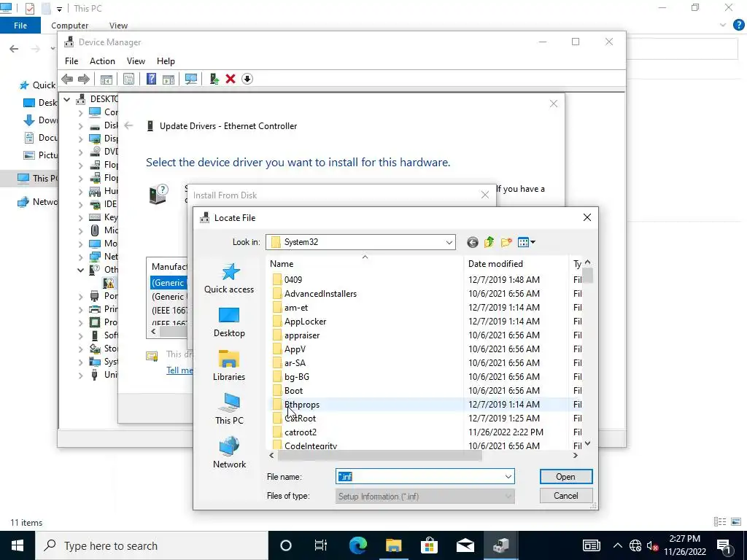Select the appraiser folder
This screenshot has height=560, width=747.
[302, 335]
